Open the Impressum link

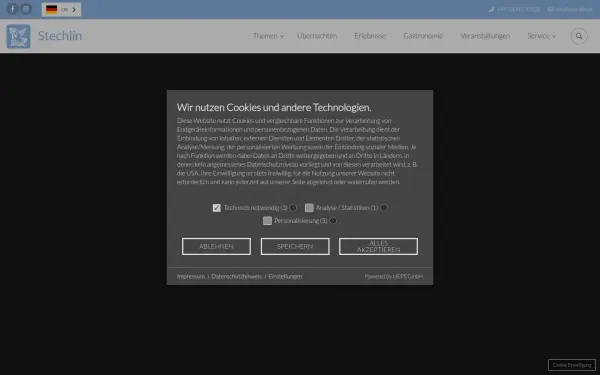pos(191,276)
